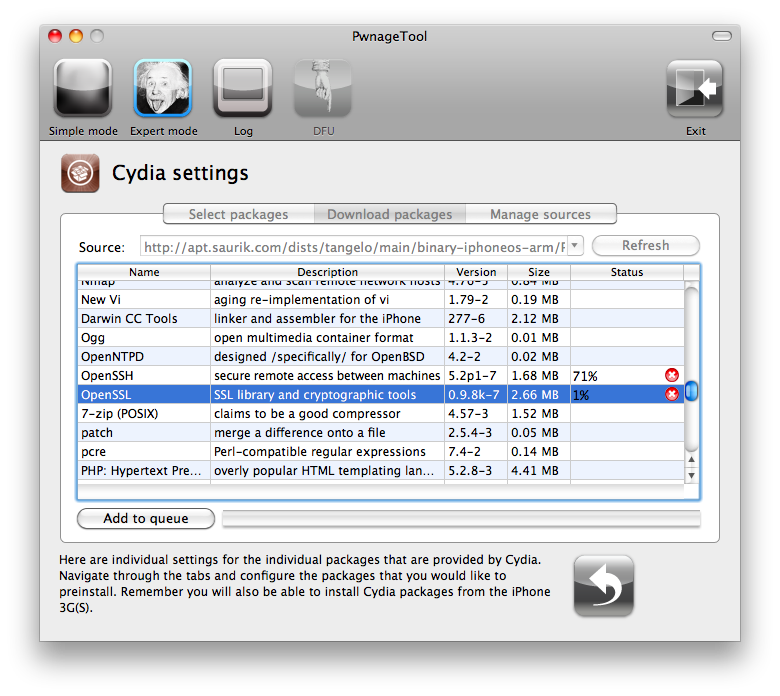Open the Download packages tab

(x=389, y=214)
